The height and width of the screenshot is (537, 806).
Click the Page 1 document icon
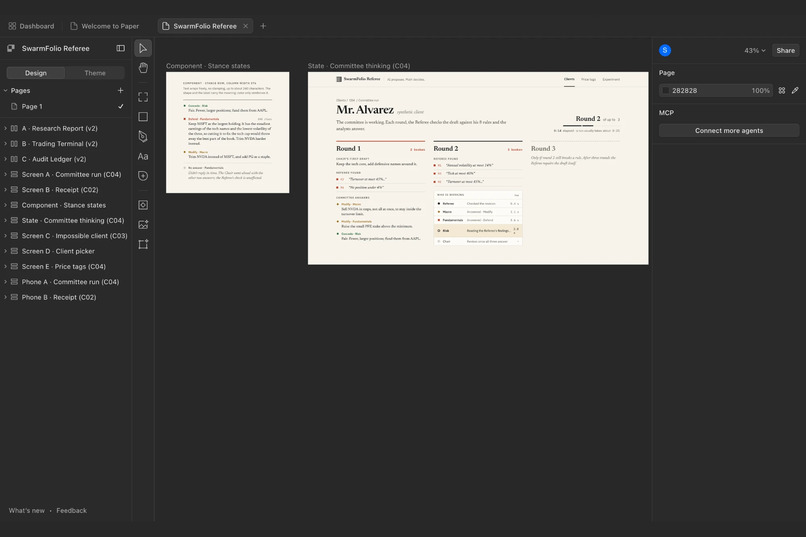coord(14,106)
